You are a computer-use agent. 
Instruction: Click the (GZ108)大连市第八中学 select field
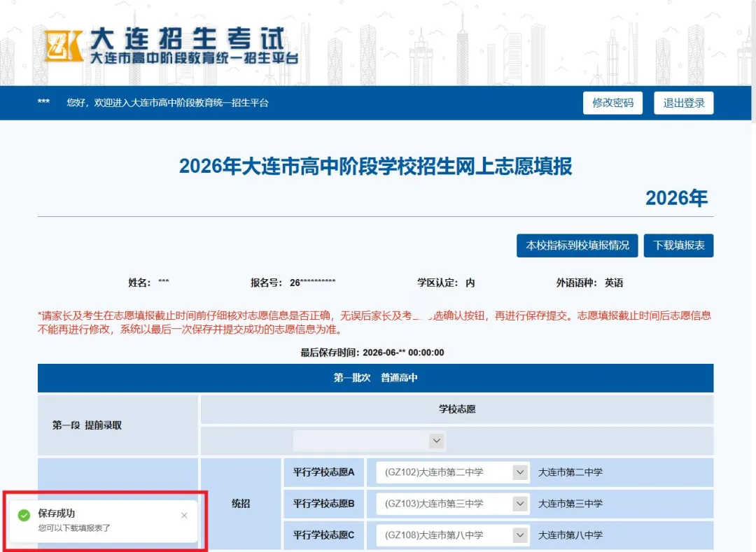[x=453, y=535]
